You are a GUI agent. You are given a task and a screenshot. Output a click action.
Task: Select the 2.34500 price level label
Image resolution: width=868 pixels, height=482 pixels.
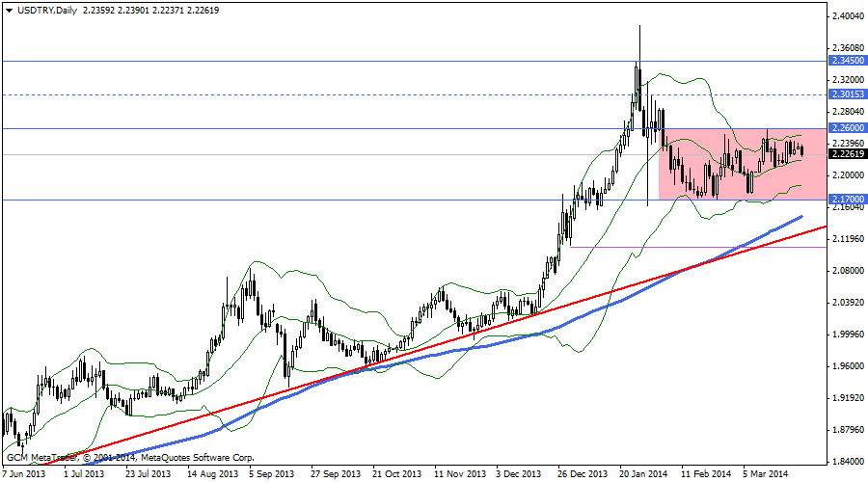(x=848, y=61)
